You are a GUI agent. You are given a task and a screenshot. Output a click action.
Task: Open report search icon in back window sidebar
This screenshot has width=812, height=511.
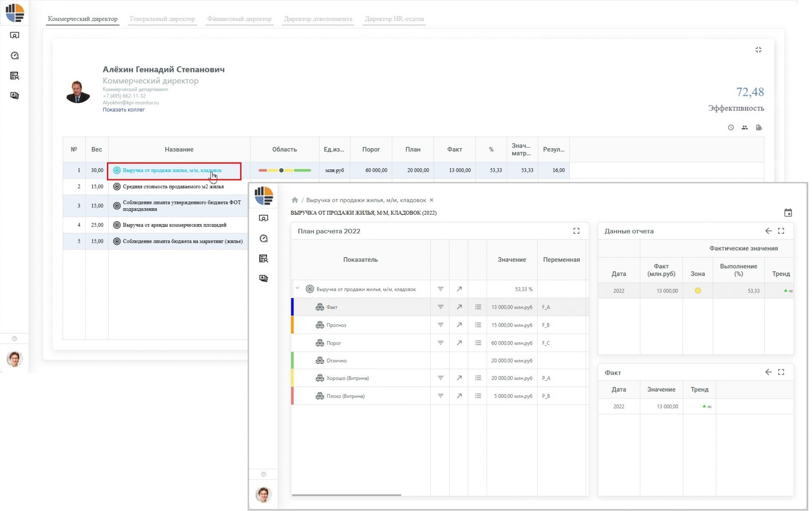(x=14, y=76)
